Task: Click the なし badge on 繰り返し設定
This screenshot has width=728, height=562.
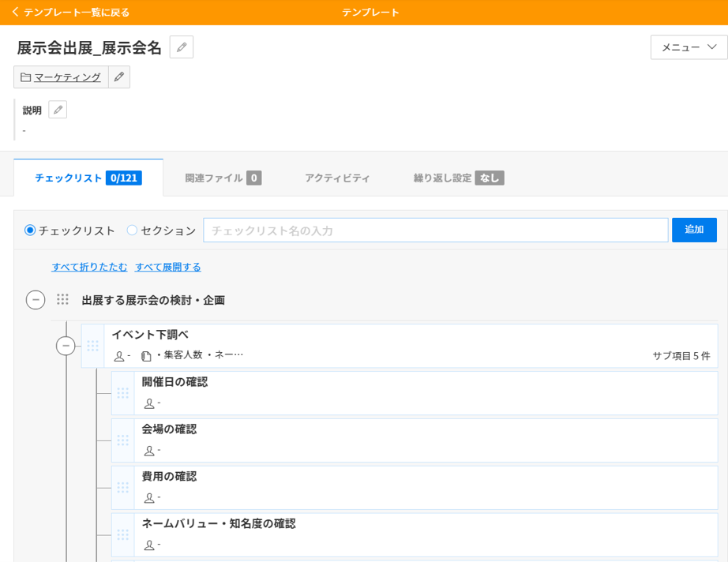Action: 490,178
